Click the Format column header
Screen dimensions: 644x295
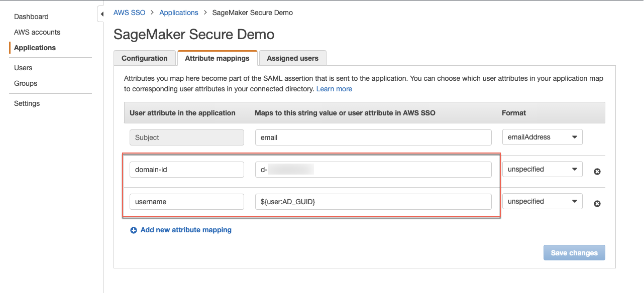pyautogui.click(x=514, y=113)
